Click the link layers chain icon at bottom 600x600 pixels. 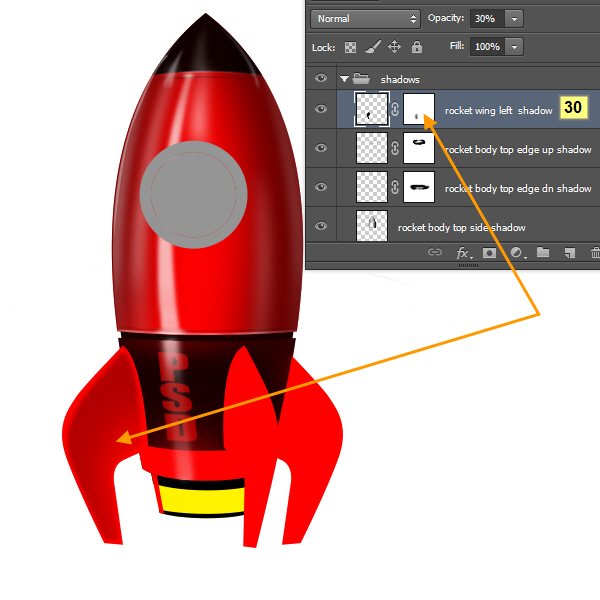pyautogui.click(x=435, y=253)
